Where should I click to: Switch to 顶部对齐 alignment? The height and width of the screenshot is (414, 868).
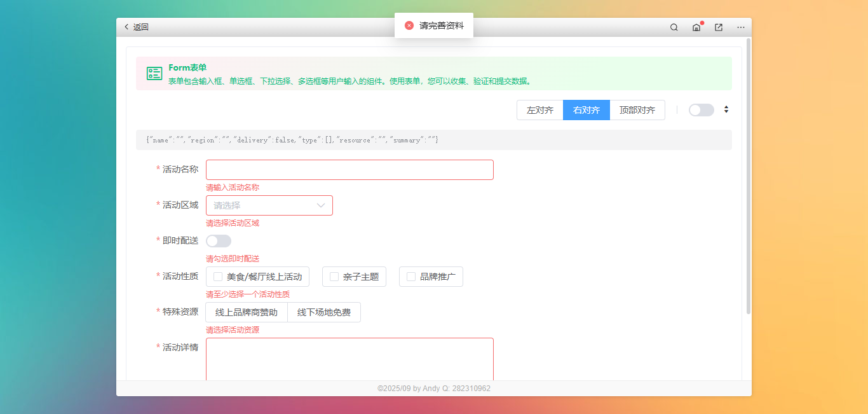point(637,109)
